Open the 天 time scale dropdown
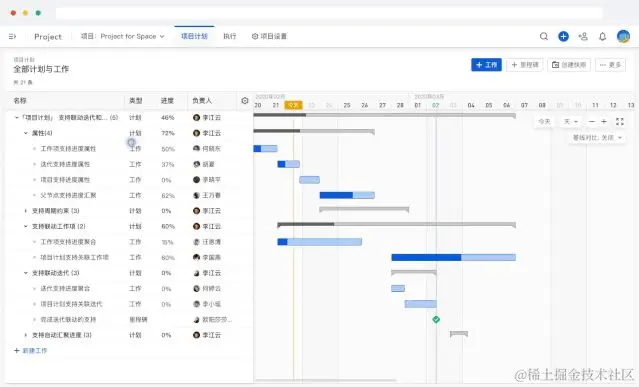Image resolution: width=639 pixels, height=387 pixels. 571,121
